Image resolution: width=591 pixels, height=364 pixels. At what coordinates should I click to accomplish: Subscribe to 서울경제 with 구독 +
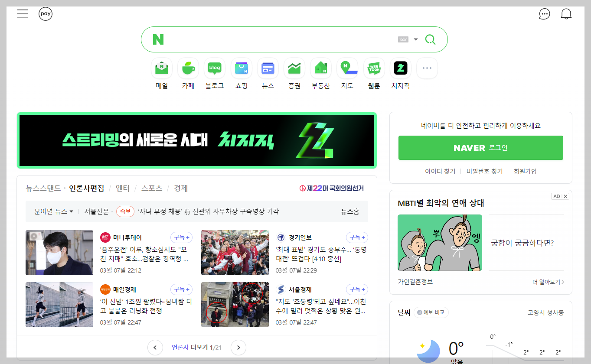coord(357,289)
